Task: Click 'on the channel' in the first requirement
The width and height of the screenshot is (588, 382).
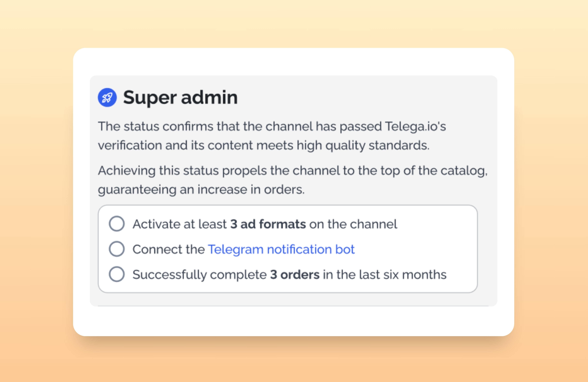Action: [353, 224]
